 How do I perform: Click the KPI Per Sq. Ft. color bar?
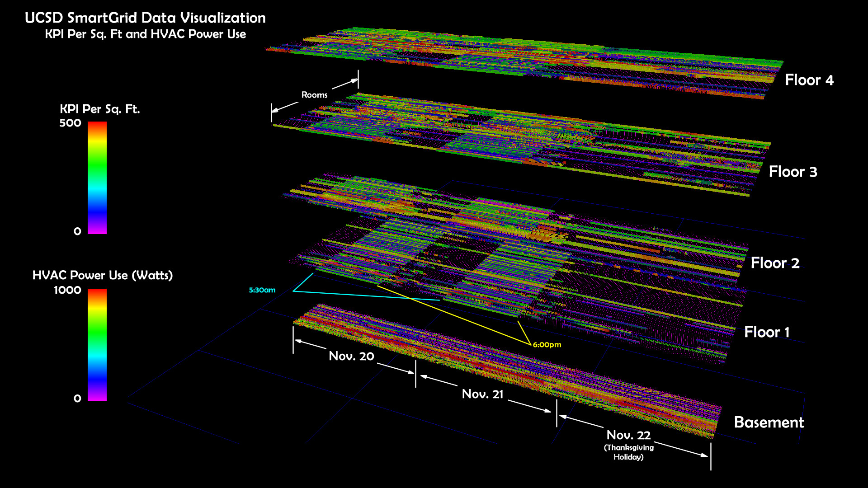pyautogui.click(x=97, y=178)
